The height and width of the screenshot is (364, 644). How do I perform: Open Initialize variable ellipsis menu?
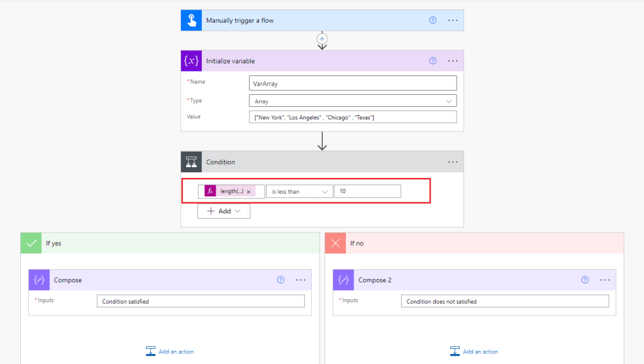coord(453,61)
